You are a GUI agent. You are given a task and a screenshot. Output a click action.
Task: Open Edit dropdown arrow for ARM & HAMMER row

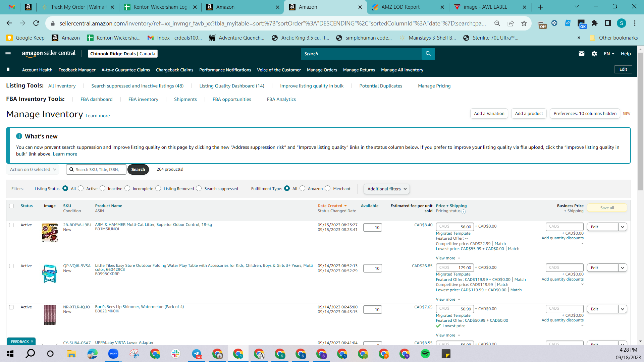click(623, 227)
